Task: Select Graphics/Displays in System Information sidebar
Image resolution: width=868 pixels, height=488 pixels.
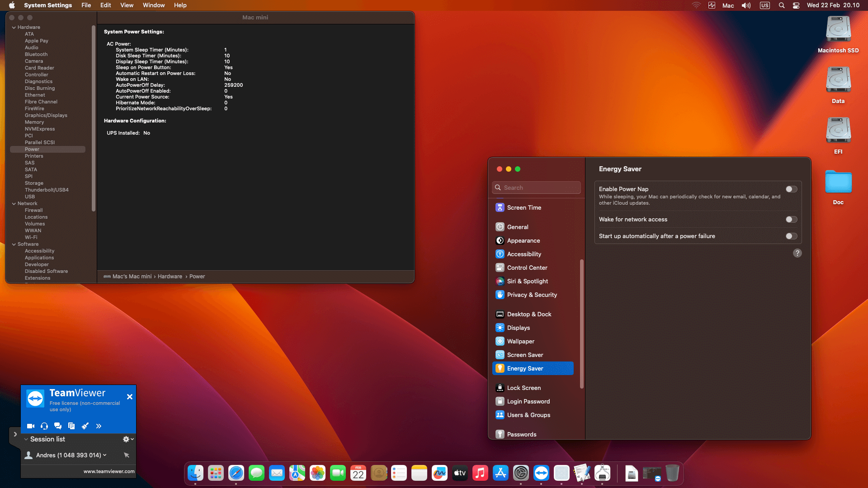Action: 46,115
